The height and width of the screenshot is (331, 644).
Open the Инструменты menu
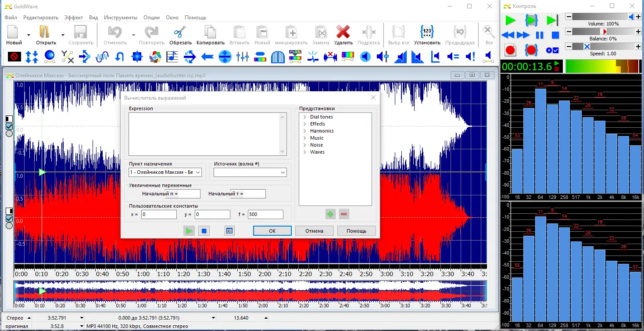[121, 18]
